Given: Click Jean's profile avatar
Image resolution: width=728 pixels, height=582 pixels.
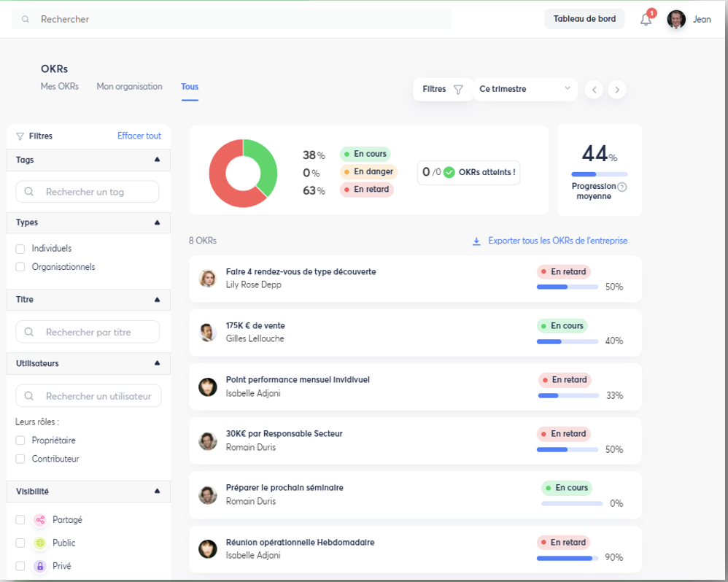Looking at the screenshot, I should click(x=676, y=20).
